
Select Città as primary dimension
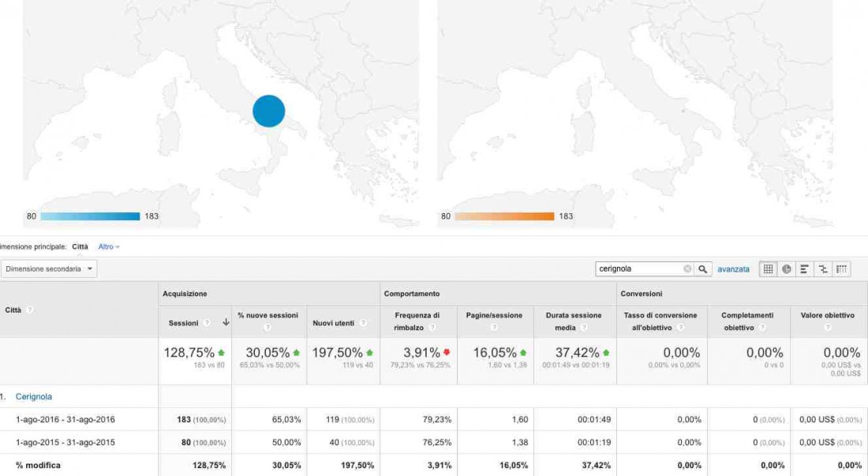[80, 247]
